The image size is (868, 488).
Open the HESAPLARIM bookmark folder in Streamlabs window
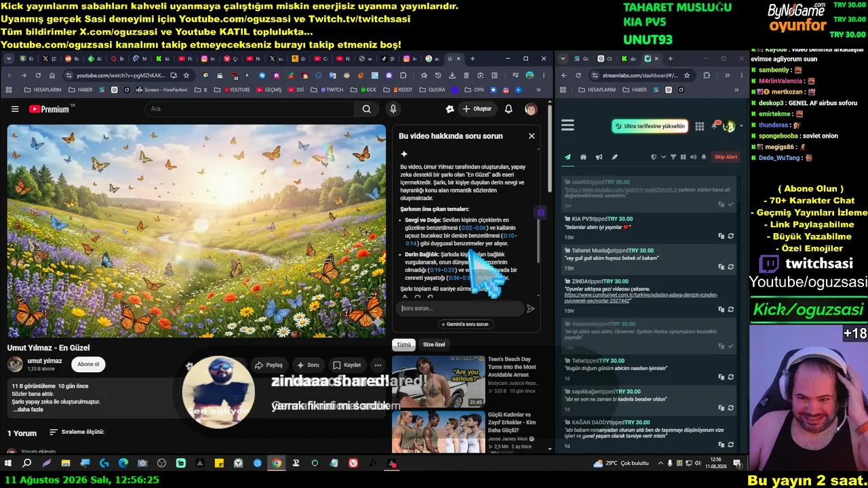[x=597, y=89]
